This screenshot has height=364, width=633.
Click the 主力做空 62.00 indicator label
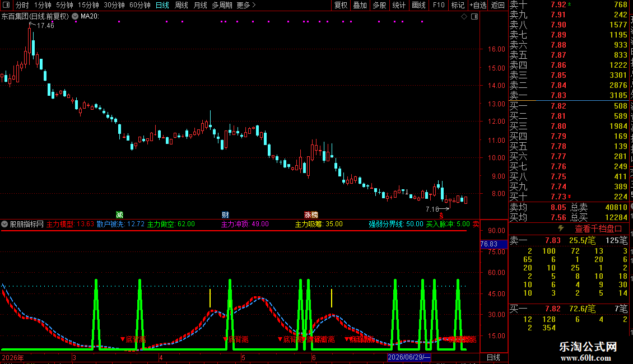click(171, 224)
